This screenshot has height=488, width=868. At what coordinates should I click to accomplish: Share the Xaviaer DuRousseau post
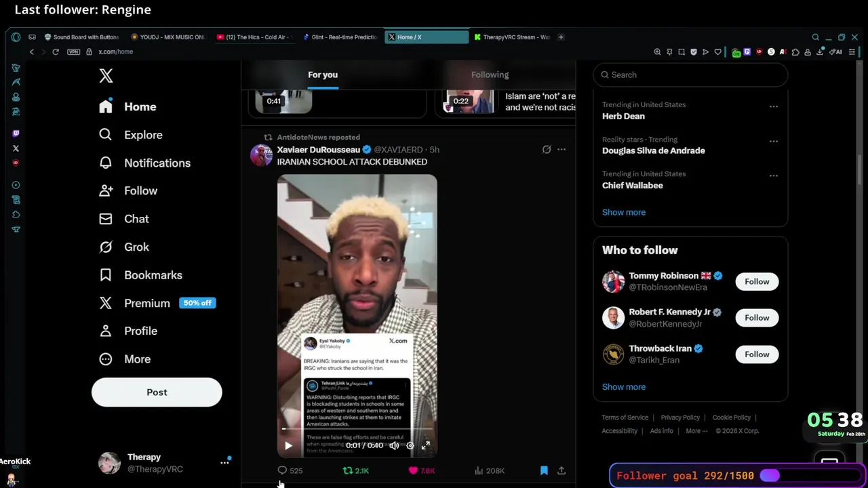[x=561, y=470]
